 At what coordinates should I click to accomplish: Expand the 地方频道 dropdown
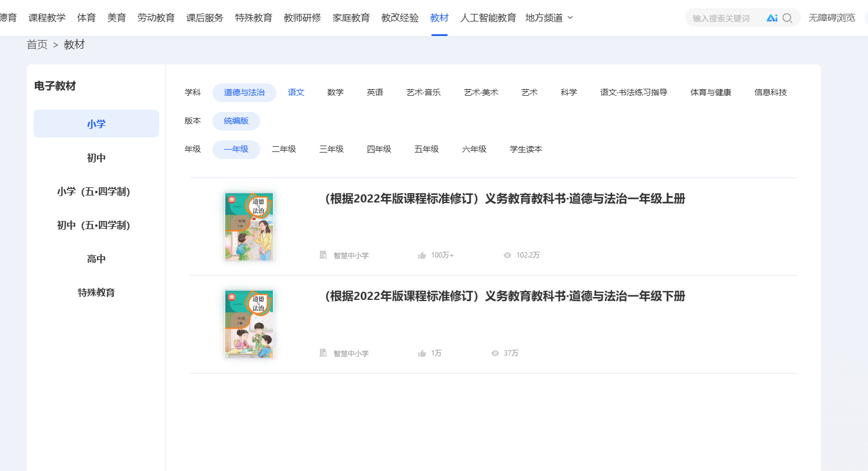click(x=549, y=18)
